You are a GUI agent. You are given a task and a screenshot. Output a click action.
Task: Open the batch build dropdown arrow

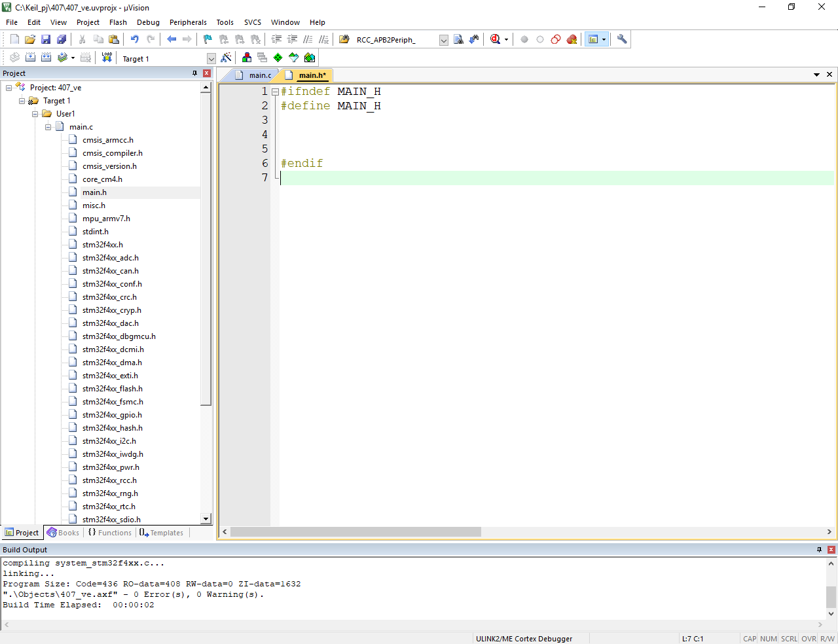(73, 58)
